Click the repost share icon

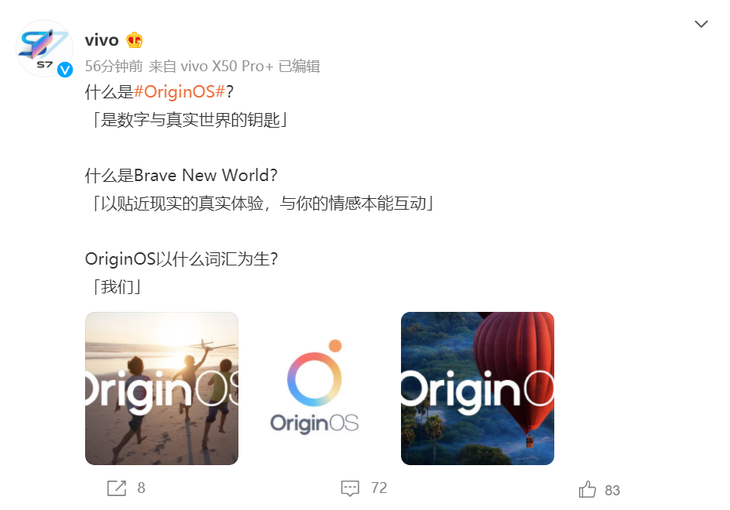point(116,488)
